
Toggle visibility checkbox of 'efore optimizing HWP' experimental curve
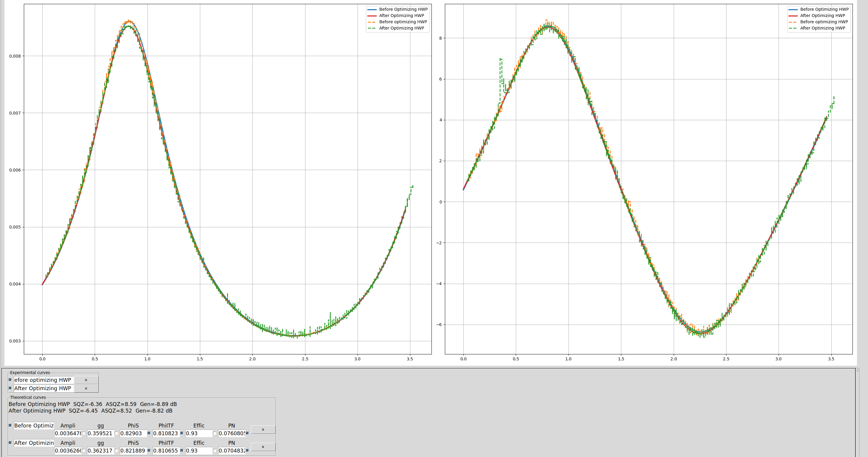pos(10,380)
